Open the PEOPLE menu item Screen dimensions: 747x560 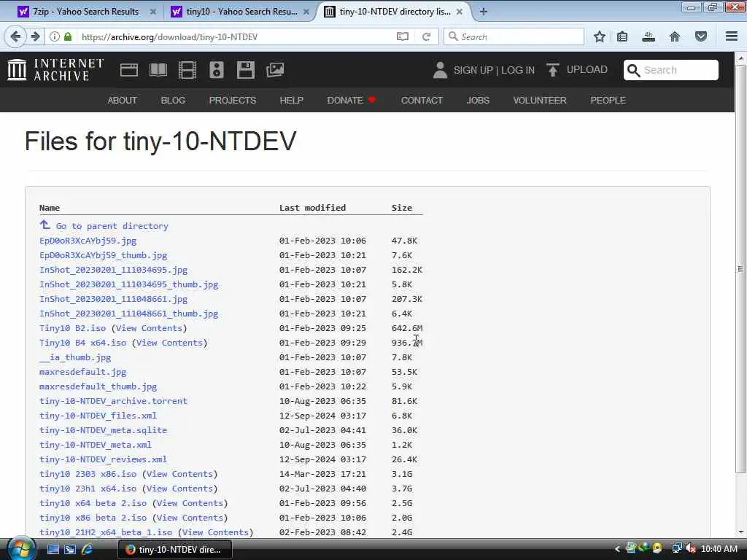pos(608,100)
